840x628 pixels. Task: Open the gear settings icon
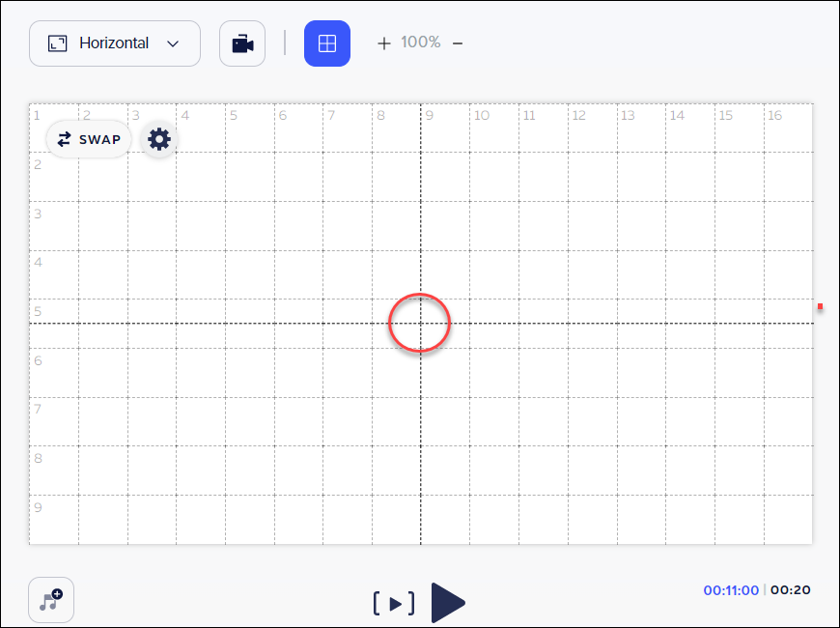click(x=158, y=138)
